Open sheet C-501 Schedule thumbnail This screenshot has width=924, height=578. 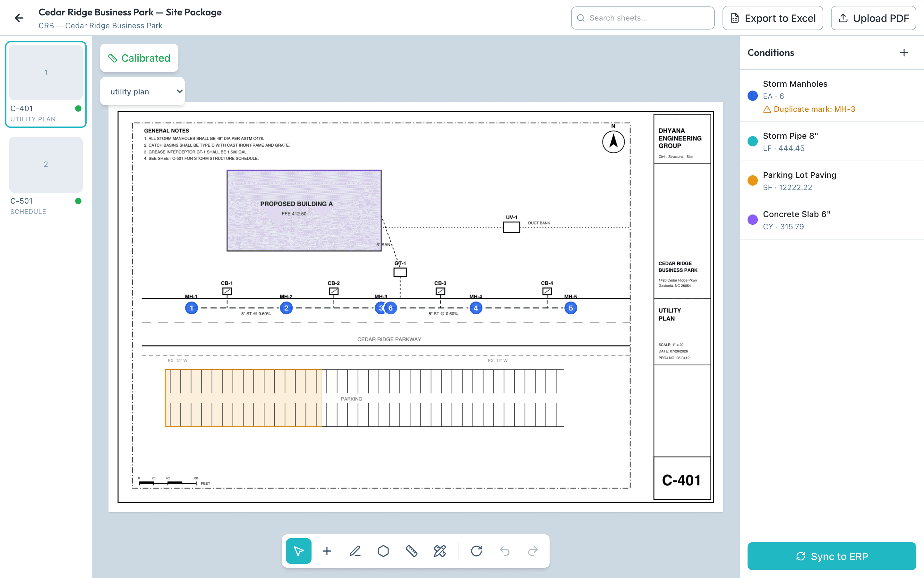click(x=46, y=177)
